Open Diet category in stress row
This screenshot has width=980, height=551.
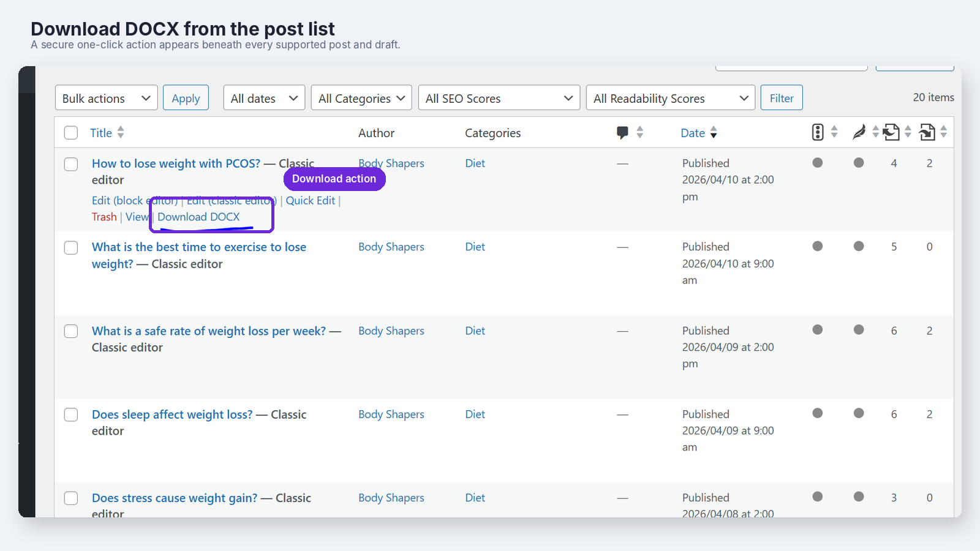click(475, 498)
